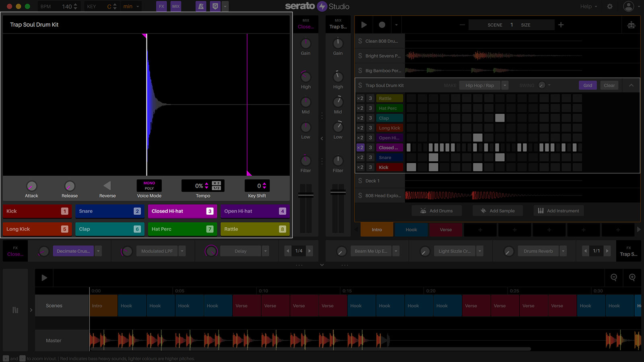Click the Attack knob
The image size is (644, 362).
point(31,186)
